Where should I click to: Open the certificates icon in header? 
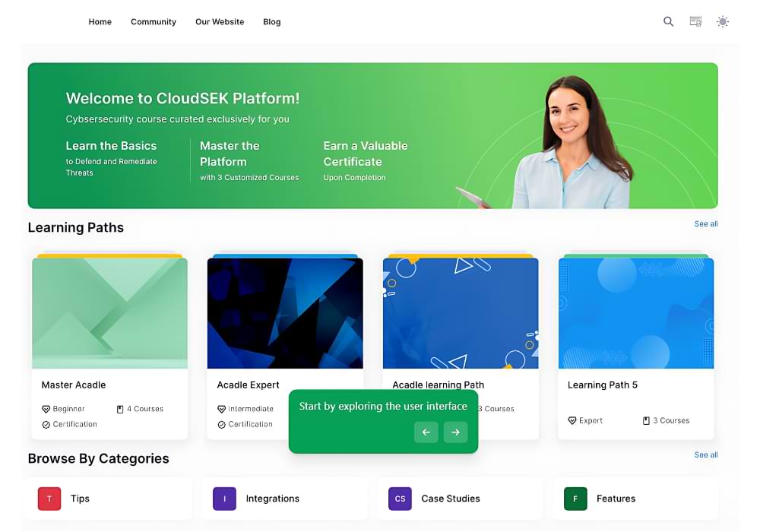pos(695,22)
